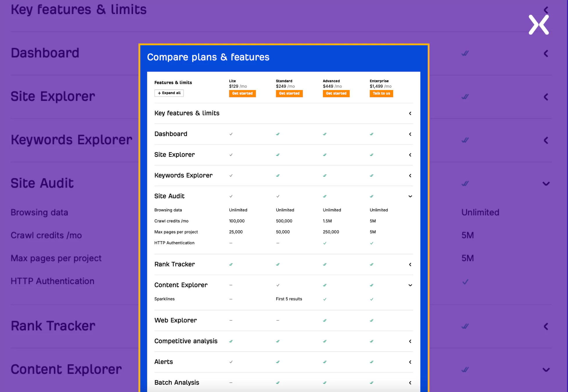This screenshot has width=568, height=392.
Task: Click the Batch Analysis checkmark icon
Action: coord(278,382)
